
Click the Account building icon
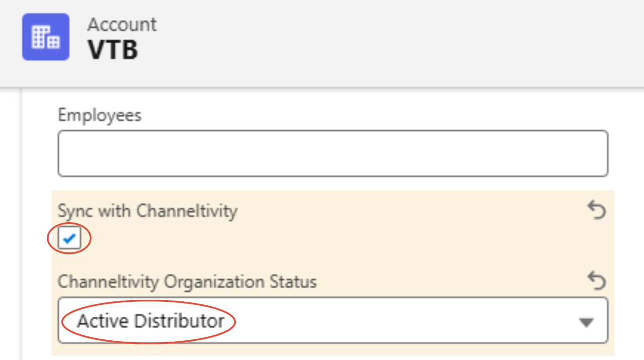pyautogui.click(x=46, y=37)
